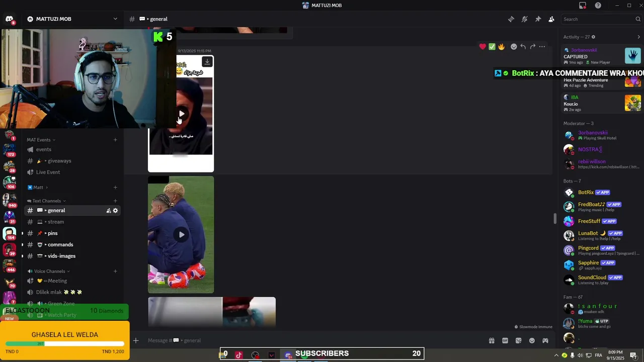
Task: React with green check mark emoji
Action: click(492, 47)
